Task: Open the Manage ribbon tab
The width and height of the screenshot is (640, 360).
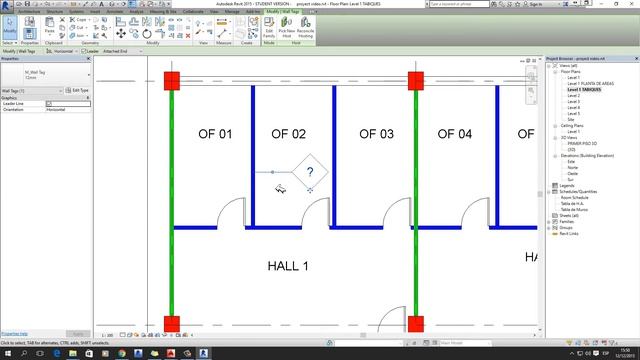Action: 232,12
